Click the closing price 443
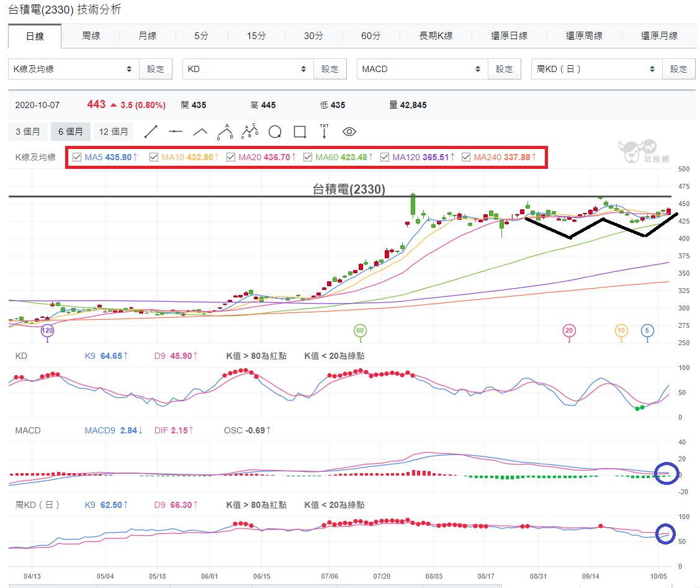 pos(96,104)
